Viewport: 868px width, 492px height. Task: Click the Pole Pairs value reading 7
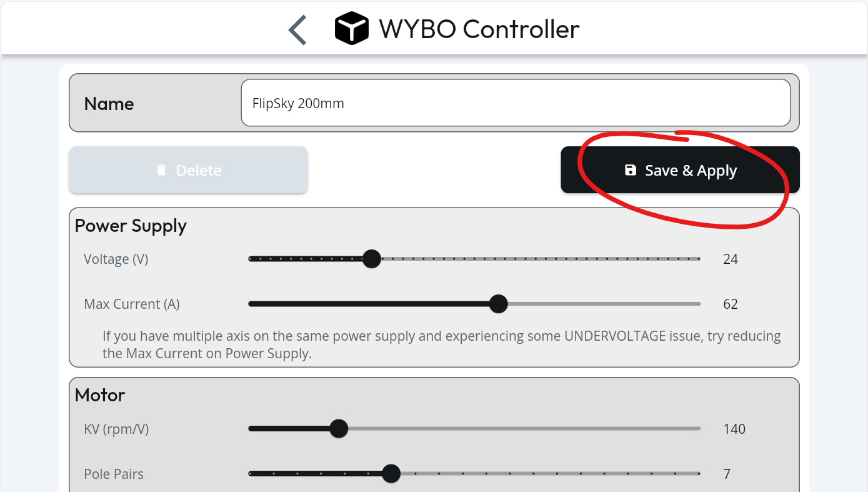coord(727,474)
